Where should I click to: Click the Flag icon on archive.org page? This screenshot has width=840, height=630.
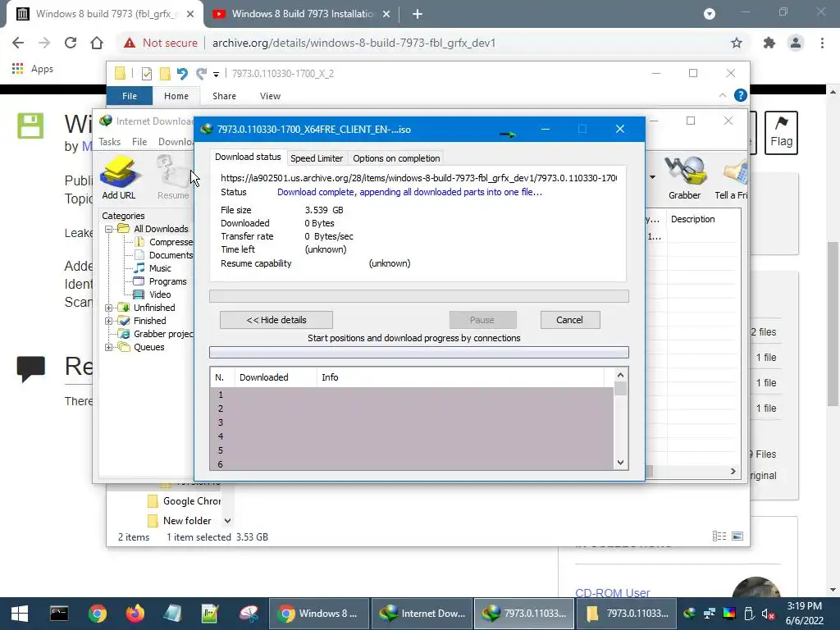(781, 133)
